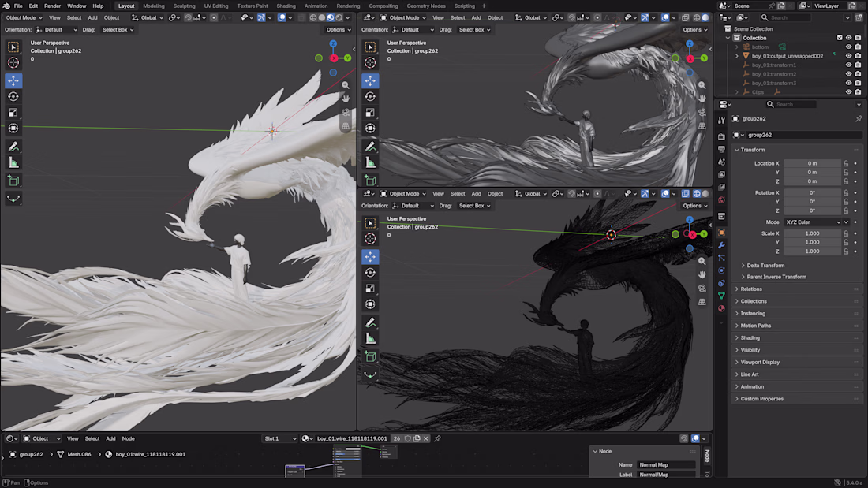Pick the Measure tool in left viewport
The image size is (868, 488).
pos(13,162)
